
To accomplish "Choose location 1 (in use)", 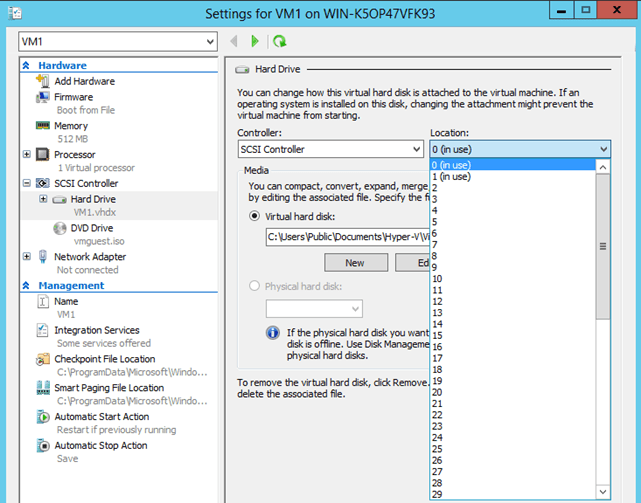I will click(513, 176).
